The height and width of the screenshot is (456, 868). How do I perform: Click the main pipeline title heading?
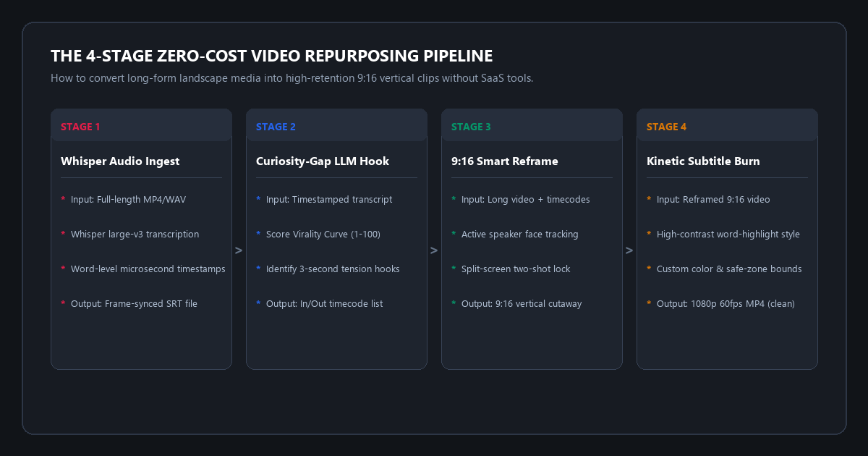pos(272,56)
